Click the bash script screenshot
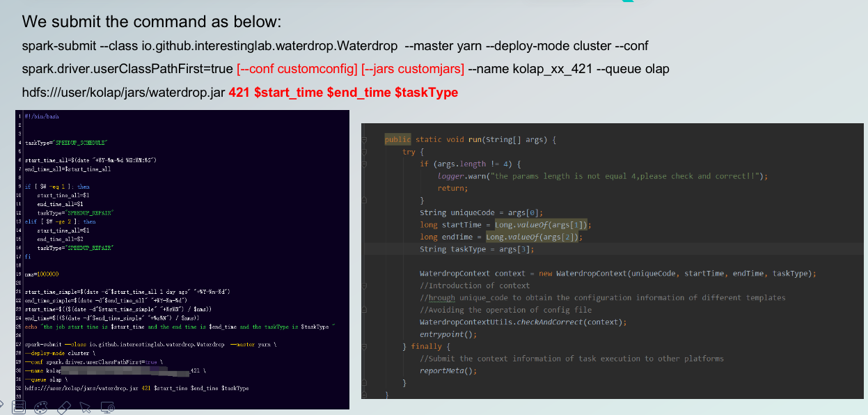Screen dimensions: 868x415 182,259
